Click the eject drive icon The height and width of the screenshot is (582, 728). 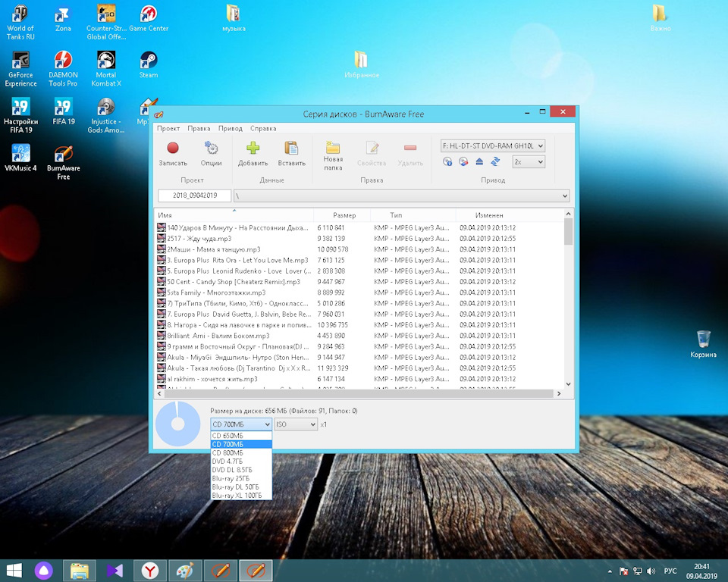click(x=479, y=161)
